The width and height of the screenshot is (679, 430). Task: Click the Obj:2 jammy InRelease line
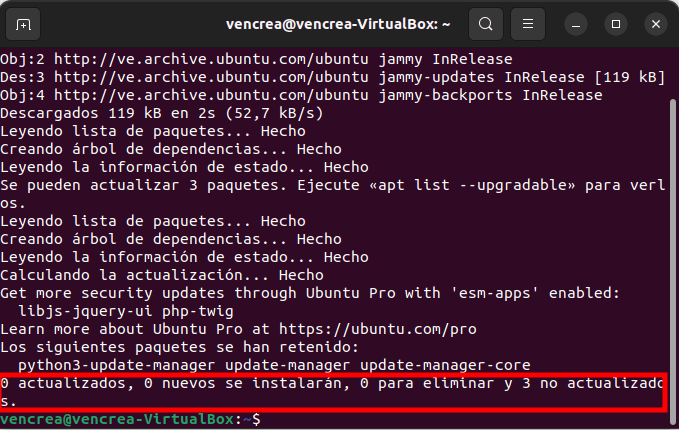[256, 59]
